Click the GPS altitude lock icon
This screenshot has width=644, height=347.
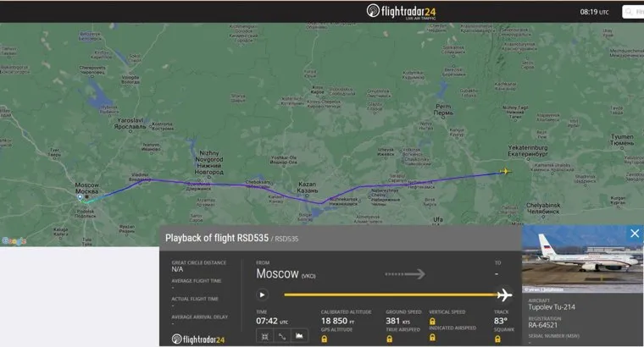tap(325, 339)
